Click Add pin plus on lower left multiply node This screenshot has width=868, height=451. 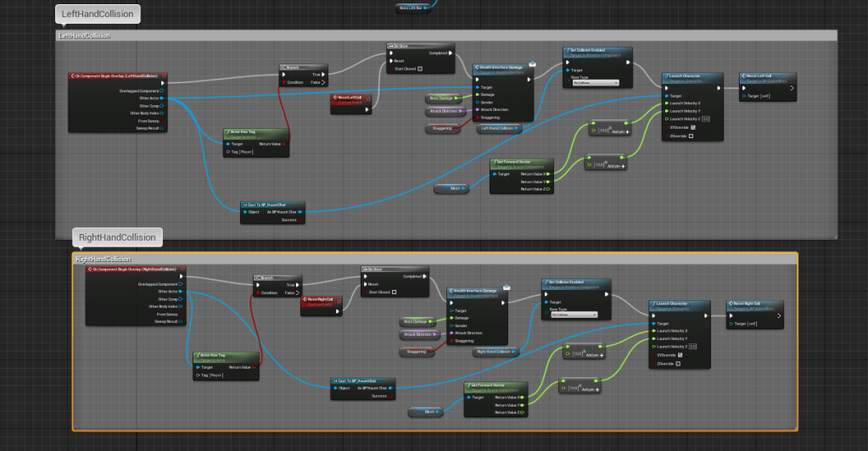(623, 165)
